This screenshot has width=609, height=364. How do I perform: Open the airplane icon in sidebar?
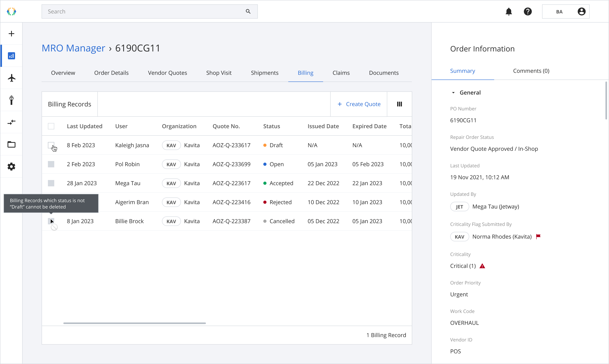11,78
